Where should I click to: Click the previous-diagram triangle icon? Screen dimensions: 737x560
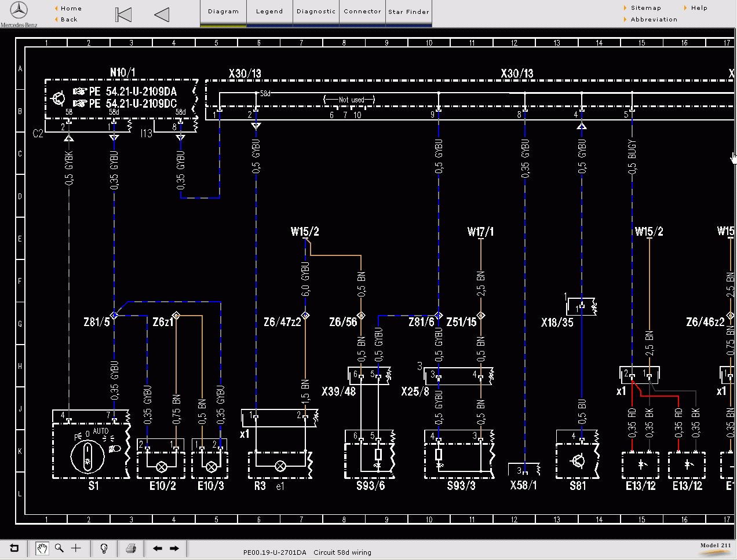coord(160,14)
